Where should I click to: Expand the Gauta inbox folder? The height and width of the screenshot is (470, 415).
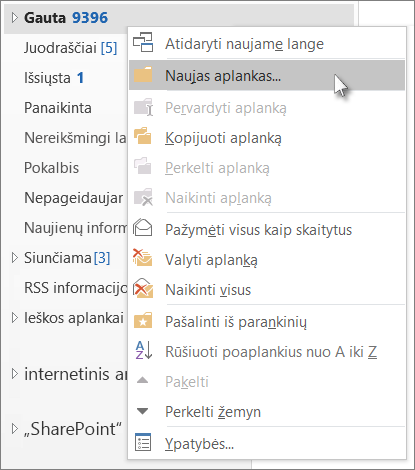14,18
